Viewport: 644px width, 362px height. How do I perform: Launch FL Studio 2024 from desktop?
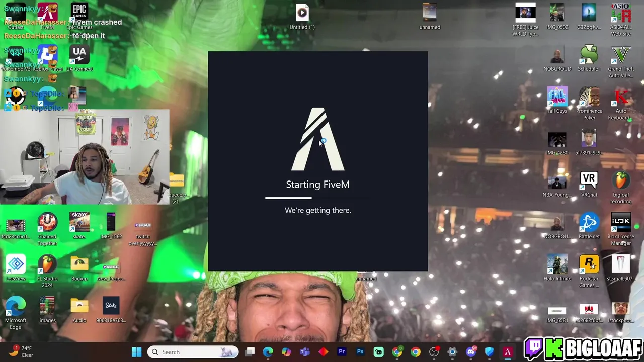tap(47, 271)
